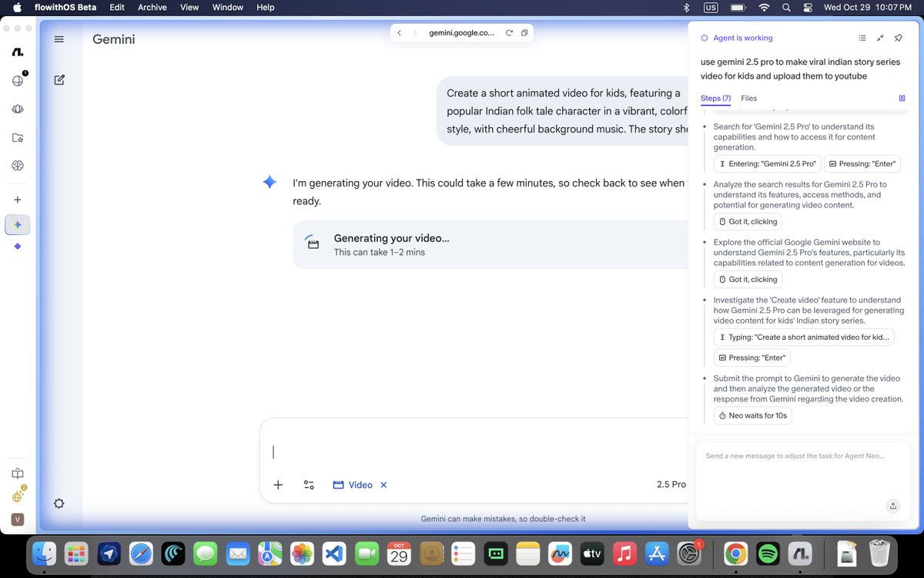Click the 'Typing: "Create a short animated...' step chip
Viewport: 924px width, 578px height.
[x=804, y=338]
